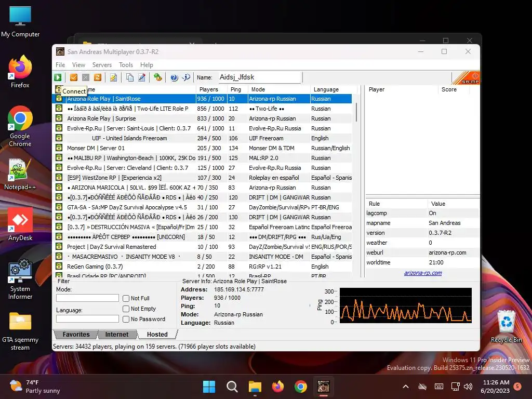Select Project DayZ Survival Remastered row

point(203,247)
